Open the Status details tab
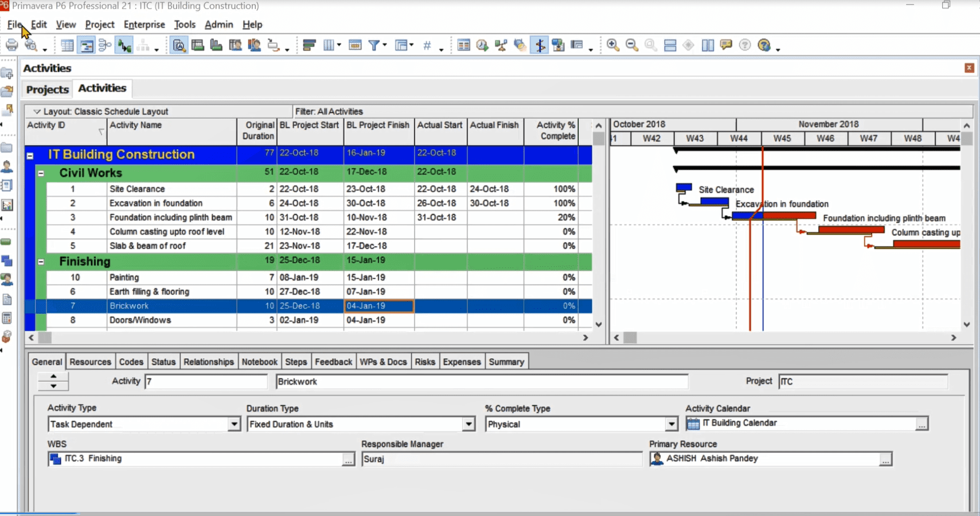The height and width of the screenshot is (516, 980). pyautogui.click(x=163, y=362)
